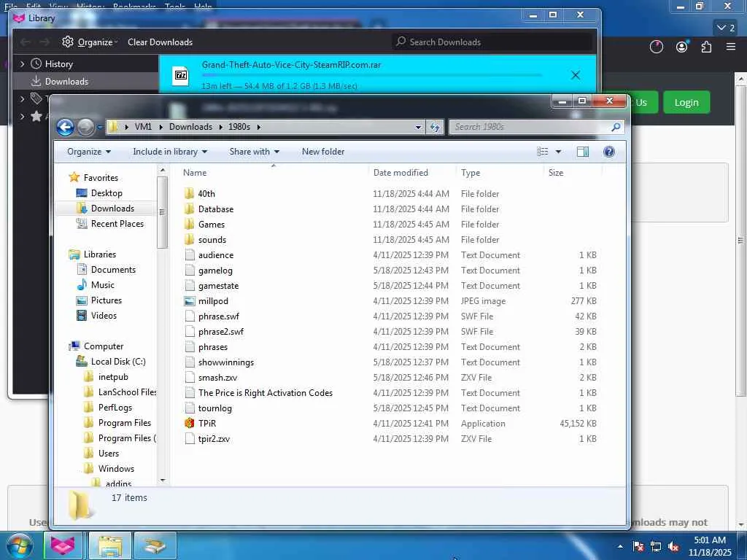The width and height of the screenshot is (747, 560).
Task: Select Downloads in the Library sidebar
Action: click(86, 82)
